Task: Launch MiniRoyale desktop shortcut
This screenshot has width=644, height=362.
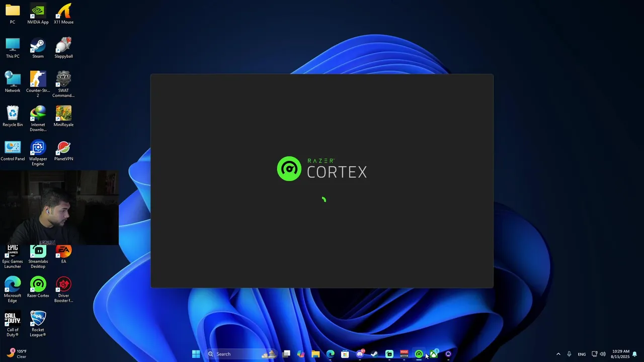Action: tap(63, 117)
